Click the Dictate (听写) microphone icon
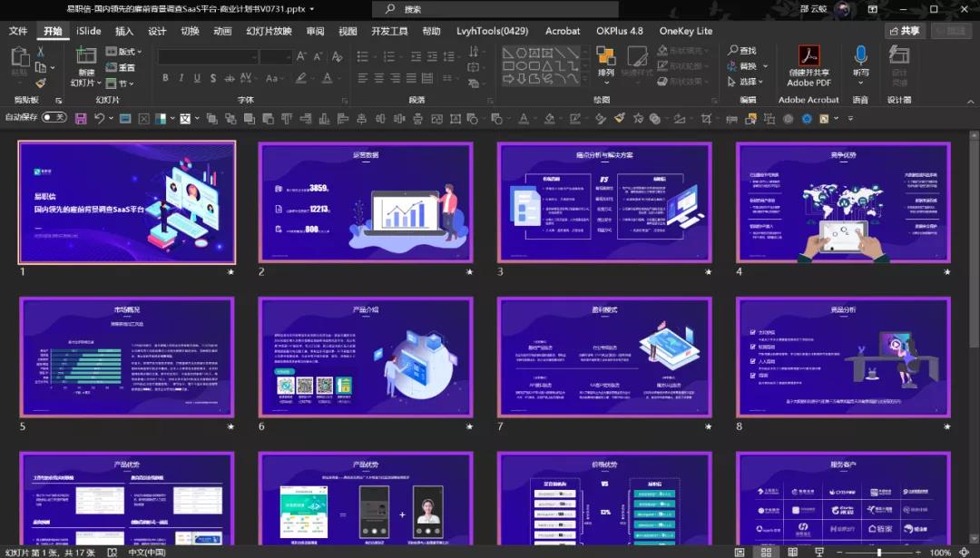 860,57
